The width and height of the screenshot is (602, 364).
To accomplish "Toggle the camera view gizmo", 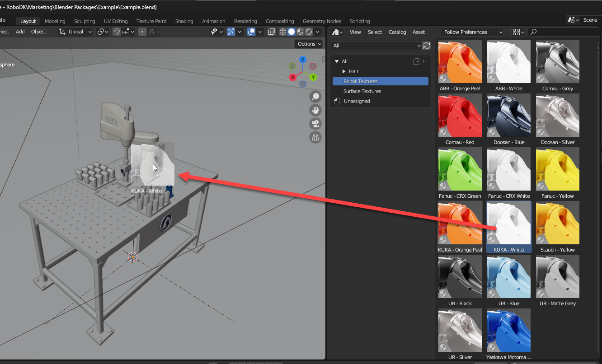I will tap(315, 124).
